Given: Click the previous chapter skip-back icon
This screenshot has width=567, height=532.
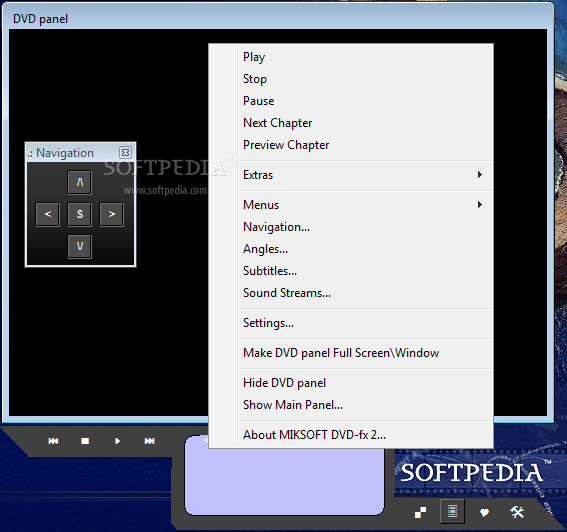Looking at the screenshot, I should pos(53,441).
